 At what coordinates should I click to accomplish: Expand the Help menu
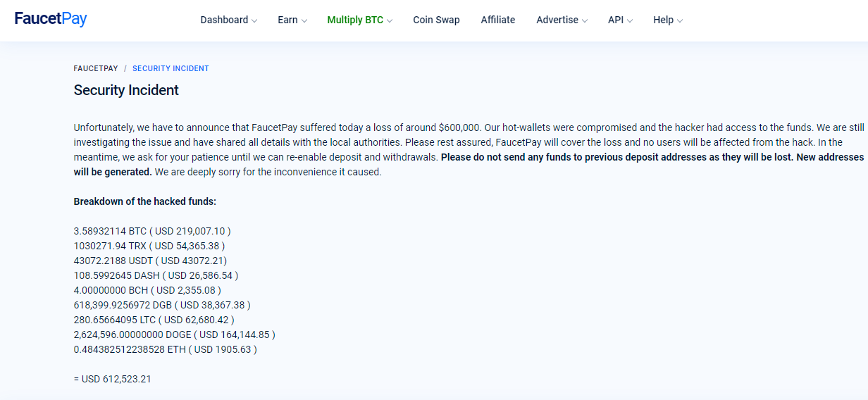click(668, 20)
